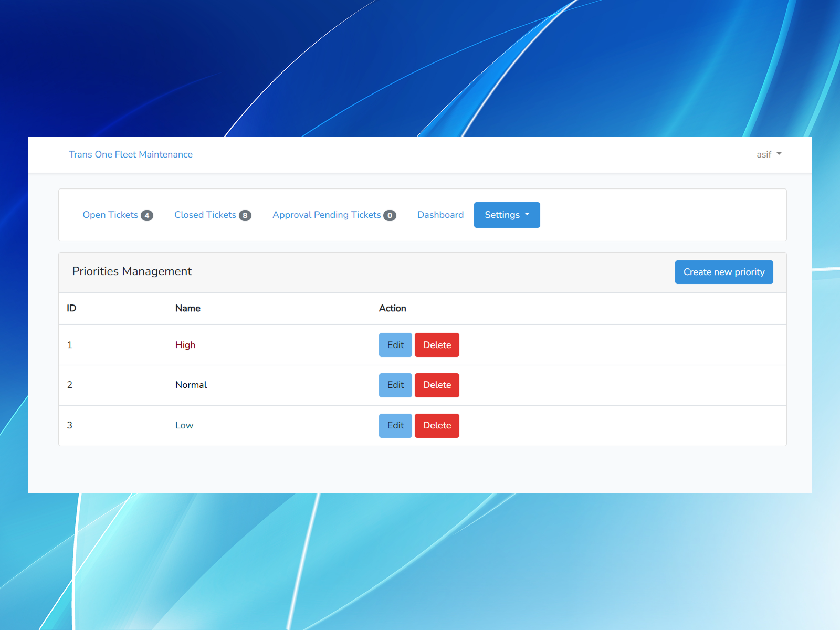This screenshot has height=630, width=840.
Task: Click the Open Tickets count badge
Action: pos(147,215)
